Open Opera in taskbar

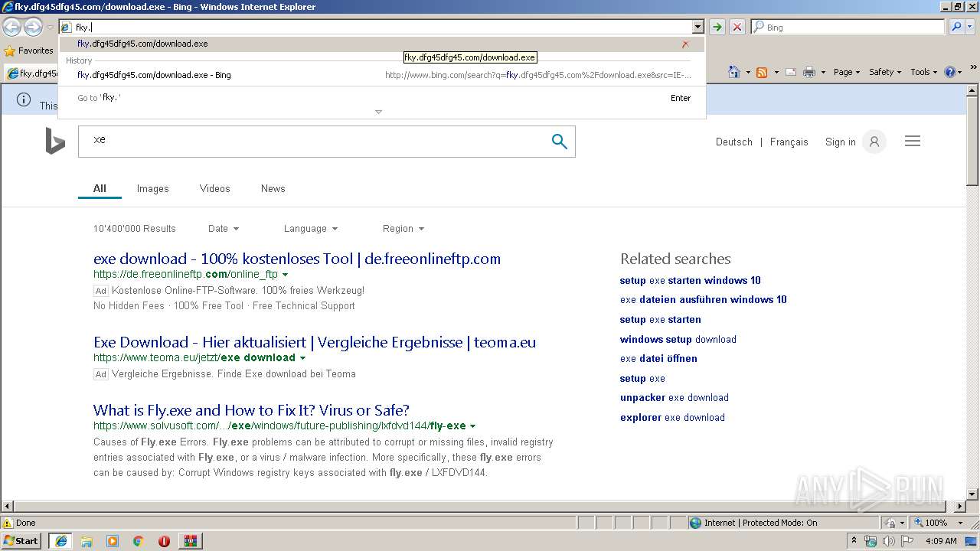click(164, 541)
